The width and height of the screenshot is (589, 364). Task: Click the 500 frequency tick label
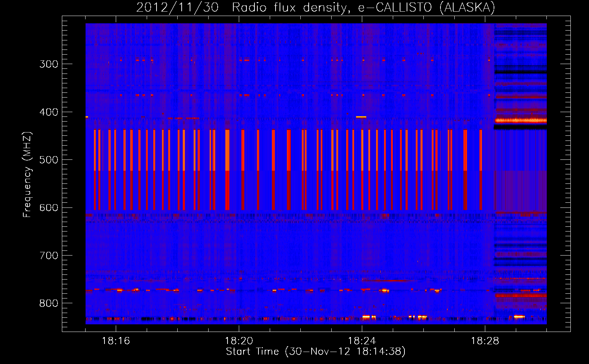click(49, 160)
